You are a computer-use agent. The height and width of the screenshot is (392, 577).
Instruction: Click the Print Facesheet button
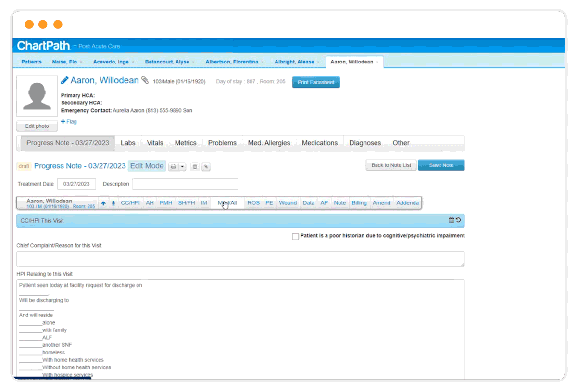[x=315, y=82]
